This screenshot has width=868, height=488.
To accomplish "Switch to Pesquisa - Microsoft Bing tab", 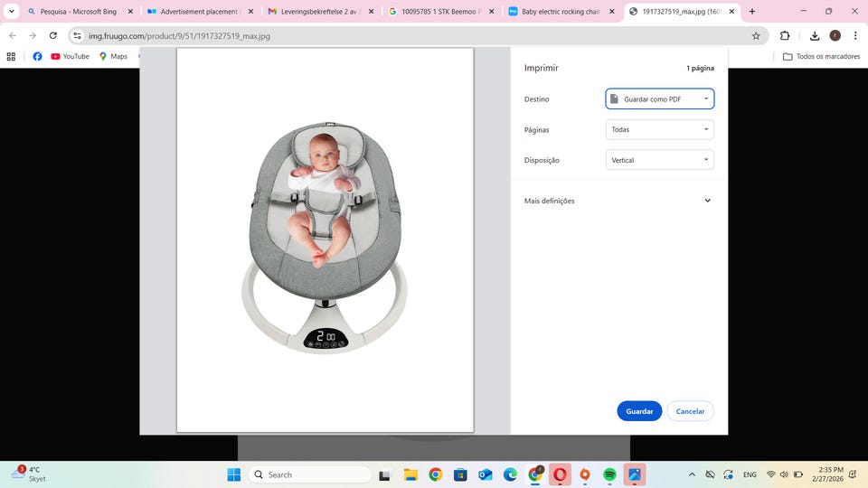I will pos(78,11).
